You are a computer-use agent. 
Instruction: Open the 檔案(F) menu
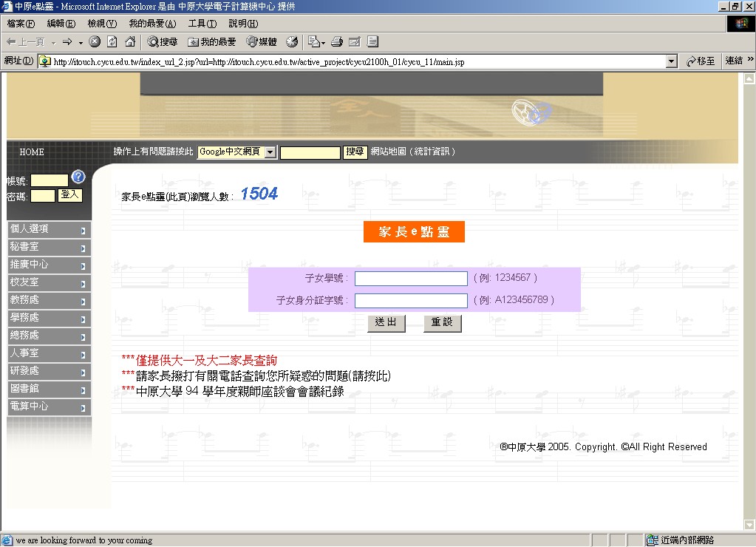21,24
